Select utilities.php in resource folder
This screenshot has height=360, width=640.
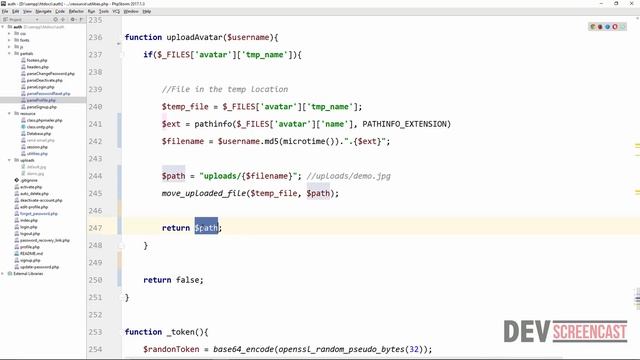pyautogui.click(x=34, y=153)
